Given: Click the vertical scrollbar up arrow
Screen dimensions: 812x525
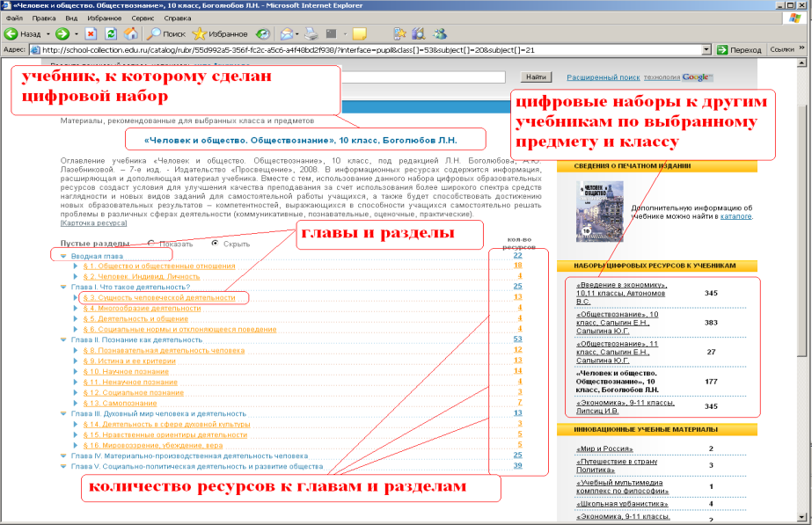Looking at the screenshot, I should coord(801,63).
